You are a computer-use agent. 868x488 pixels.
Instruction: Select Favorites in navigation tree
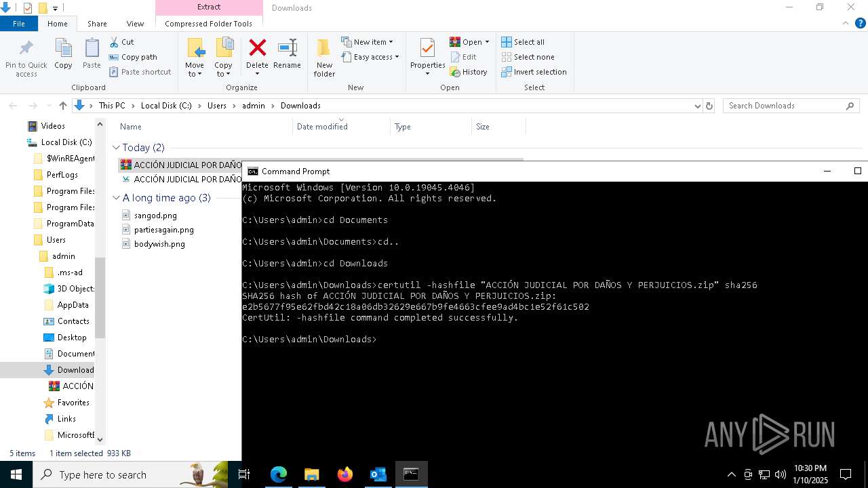(73, 403)
